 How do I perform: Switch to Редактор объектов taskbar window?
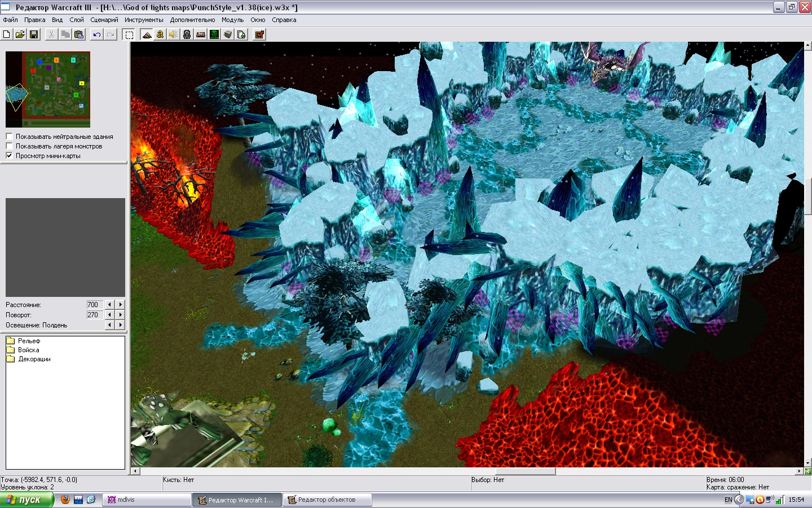327,500
